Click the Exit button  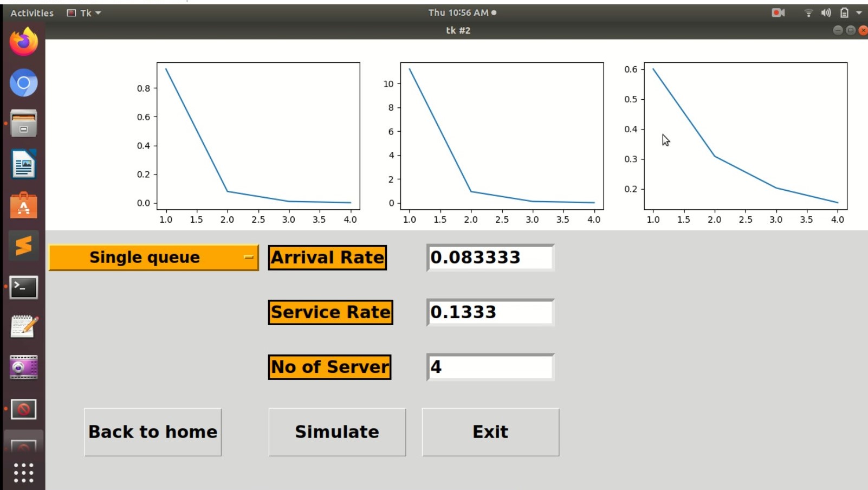[490, 432]
